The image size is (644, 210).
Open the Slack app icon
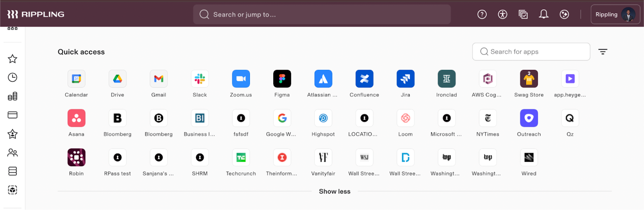point(200,79)
